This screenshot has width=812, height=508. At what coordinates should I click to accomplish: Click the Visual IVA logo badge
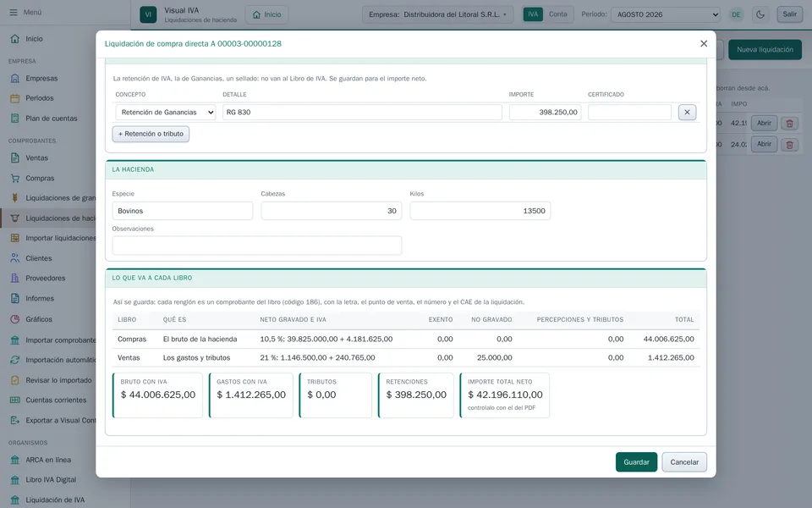pyautogui.click(x=148, y=14)
